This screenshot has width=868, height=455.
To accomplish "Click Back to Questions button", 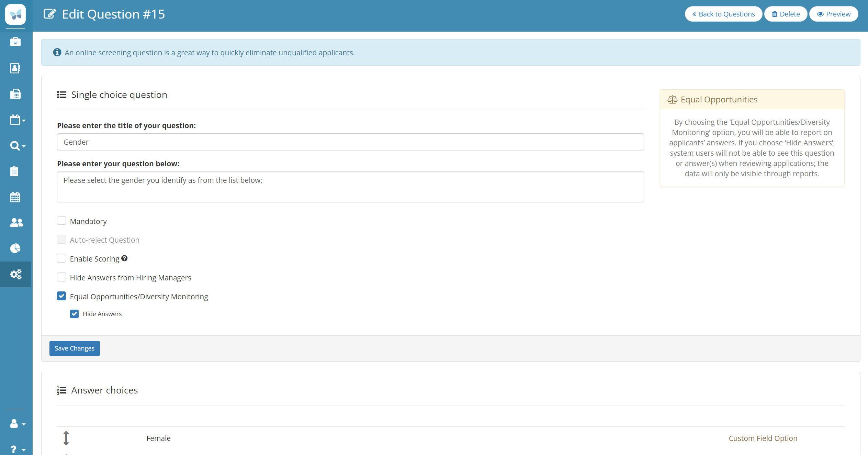I will (x=723, y=14).
